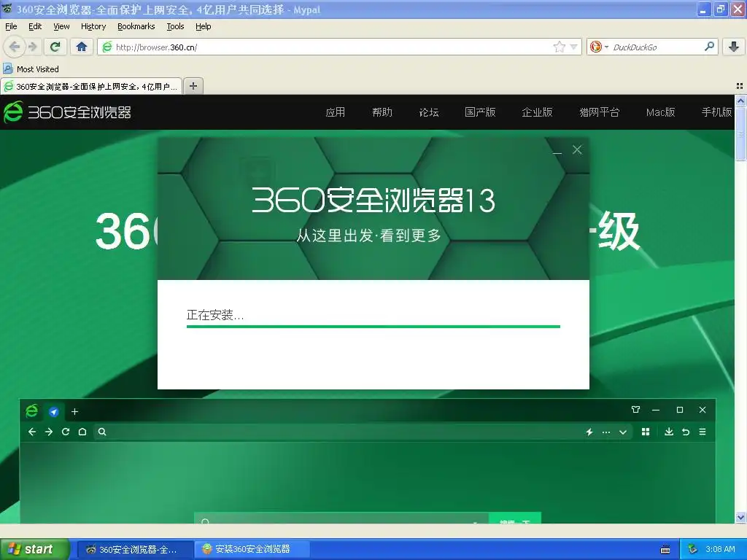The width and height of the screenshot is (747, 560).
Task: Click the apps grid icon in preview toolbar
Action: (646, 432)
